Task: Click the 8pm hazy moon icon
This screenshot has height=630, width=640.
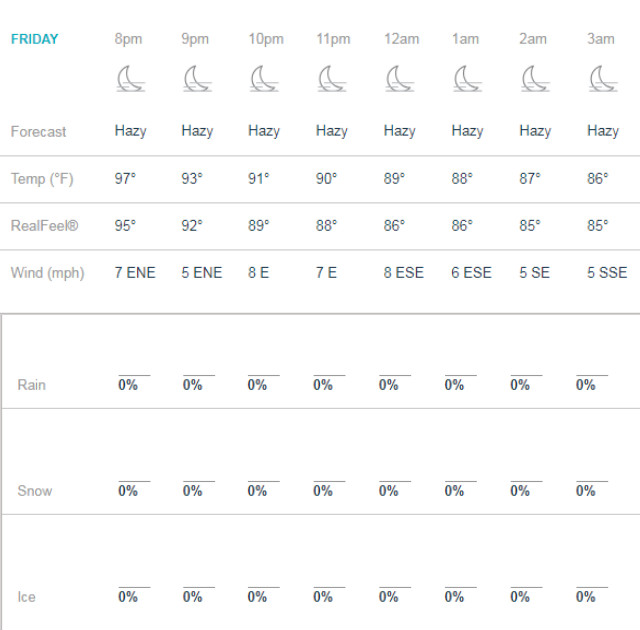Action: click(131, 78)
